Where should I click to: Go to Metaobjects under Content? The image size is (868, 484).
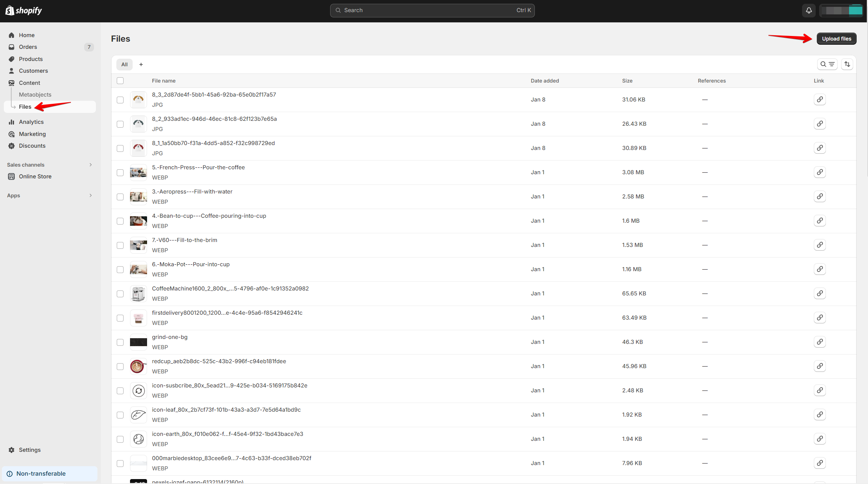35,95
